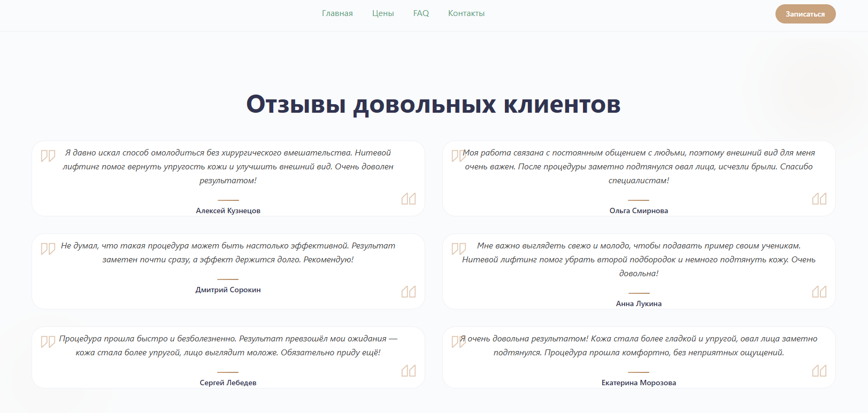Viewport: 868px width, 413px height.
Task: Click opening quote icon in Алексей Кузнецов review
Action: [x=48, y=156]
